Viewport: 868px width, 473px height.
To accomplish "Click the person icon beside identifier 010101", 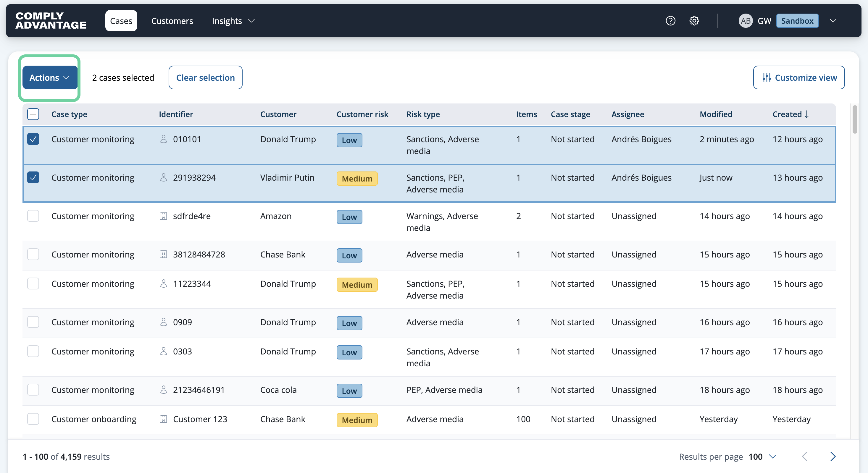I will click(x=163, y=139).
